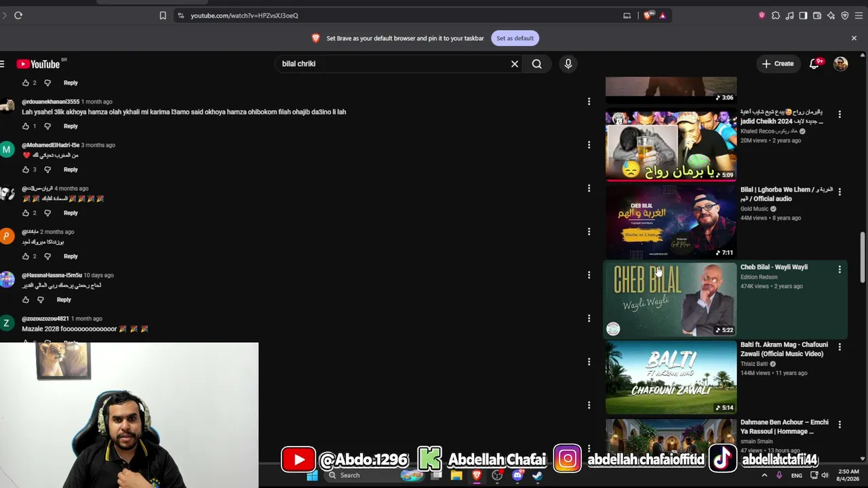The image size is (868, 488).
Task: Open Cheb Bilal - Wayli Wayli video title
Action: [x=774, y=267]
